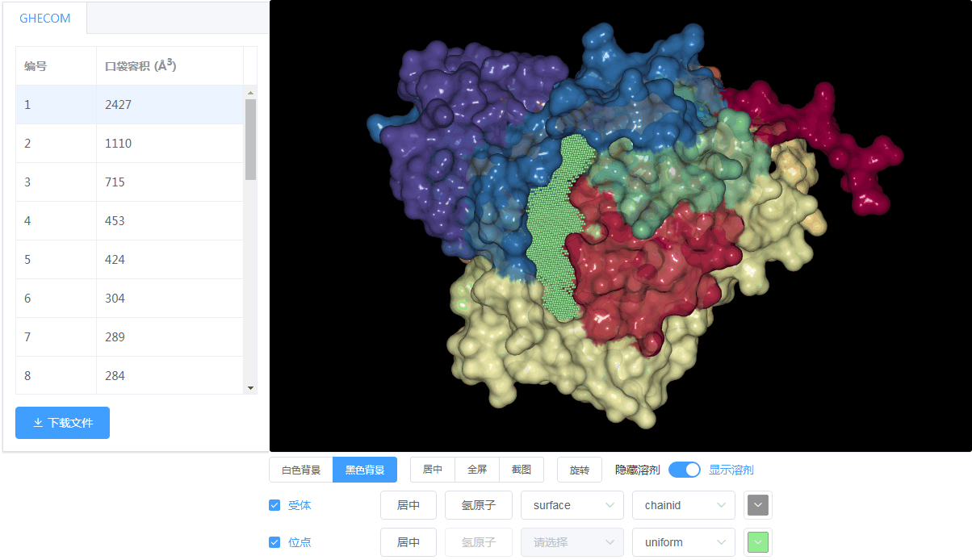
Task: Open the green site color swatch
Action: click(x=758, y=542)
